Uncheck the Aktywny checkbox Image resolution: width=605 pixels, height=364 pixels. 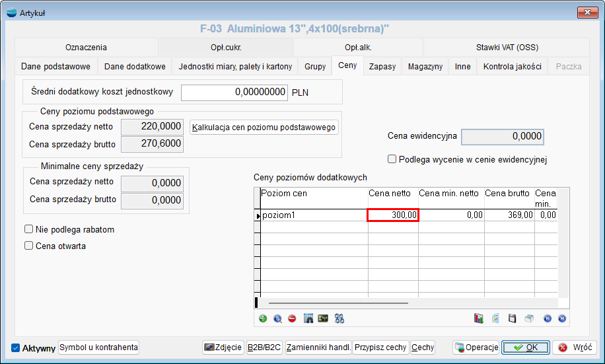[16, 348]
